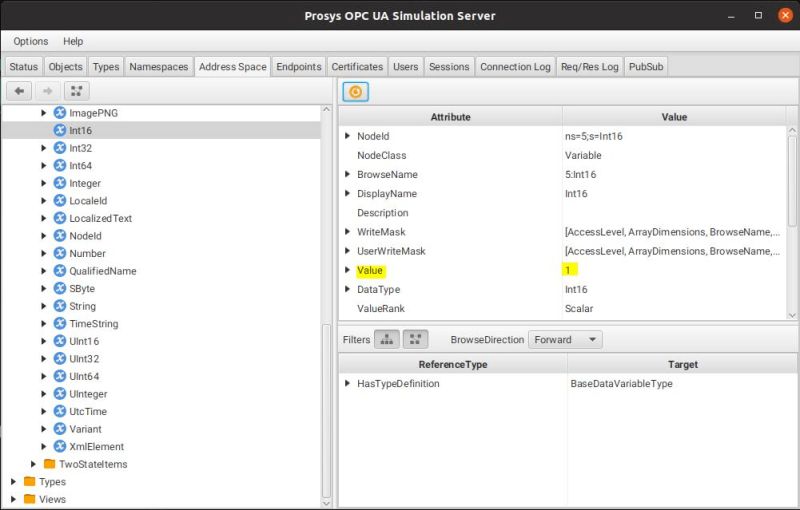The height and width of the screenshot is (510, 800).
Task: Select the Address Space tab
Action: [x=233, y=67]
